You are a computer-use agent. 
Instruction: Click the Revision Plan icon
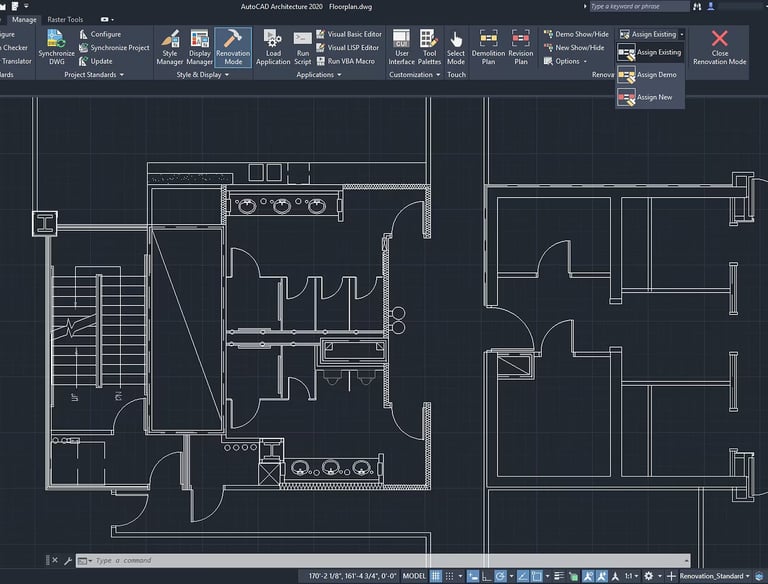(x=521, y=38)
